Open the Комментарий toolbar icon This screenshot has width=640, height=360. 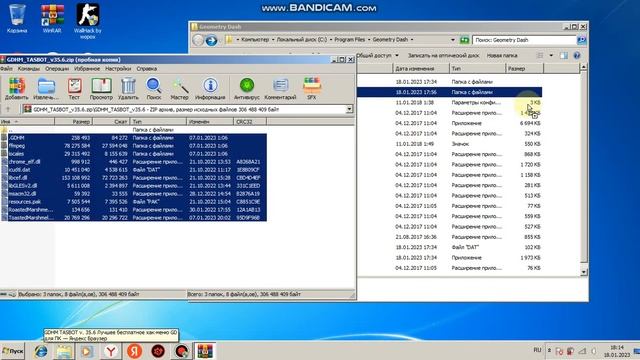pos(280,89)
